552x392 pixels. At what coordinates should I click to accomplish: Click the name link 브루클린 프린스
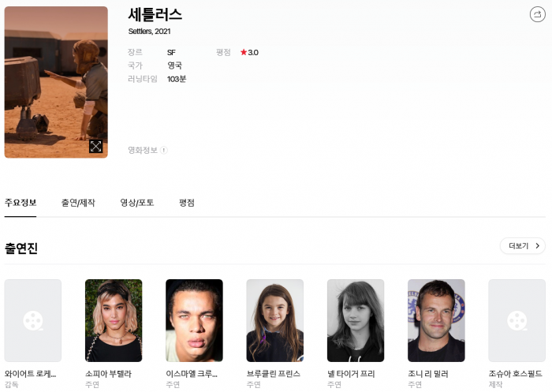pyautogui.click(x=273, y=374)
